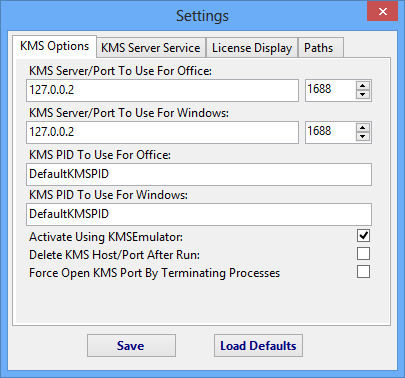Click the 'KMS PID To Use For Office:' label
Screen dimensions: 405x378
(100, 155)
